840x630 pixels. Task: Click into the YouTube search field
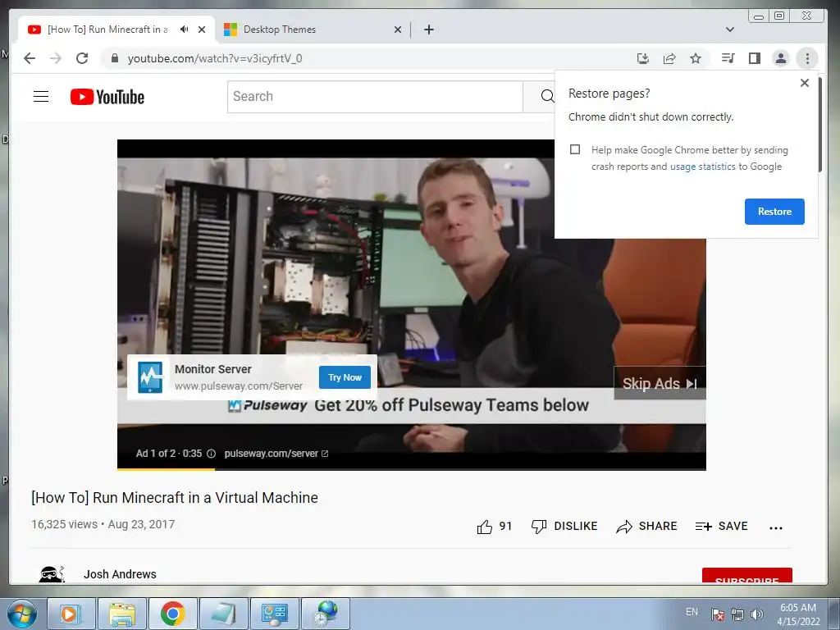pos(374,97)
